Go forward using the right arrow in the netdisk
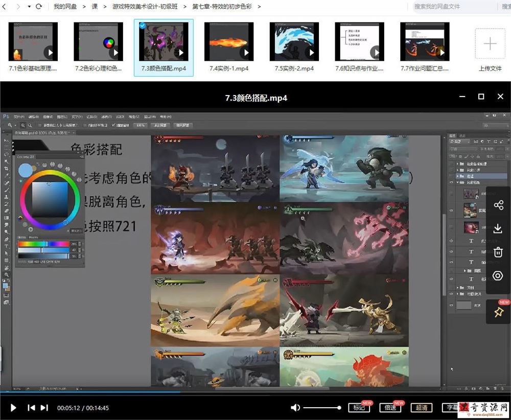Screen dimensions: 511x420 click(18, 6)
